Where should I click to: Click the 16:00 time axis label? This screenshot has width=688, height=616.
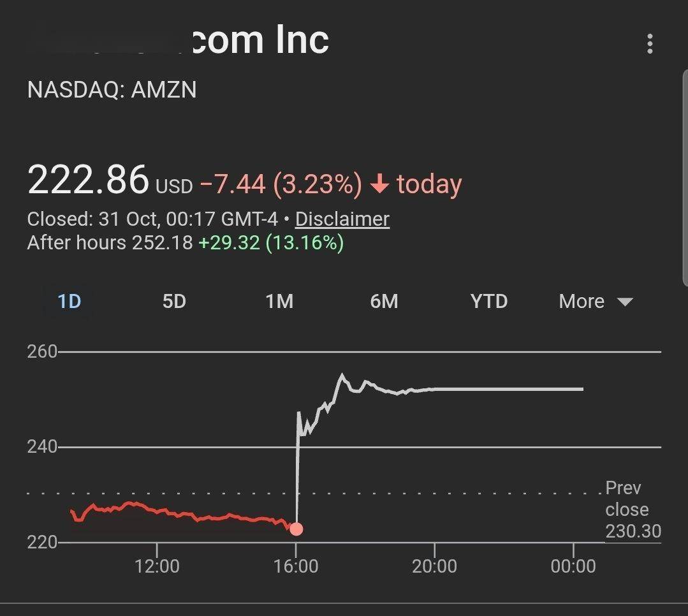point(296,566)
